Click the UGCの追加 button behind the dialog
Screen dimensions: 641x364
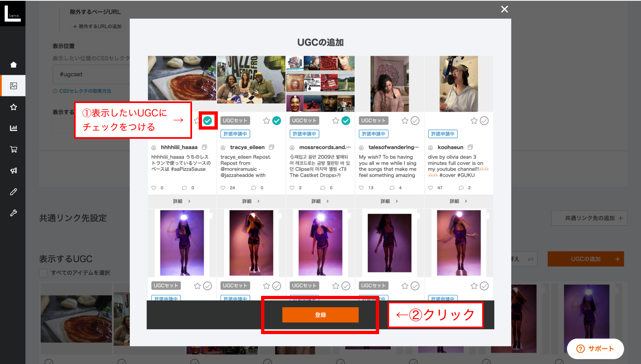[586, 259]
